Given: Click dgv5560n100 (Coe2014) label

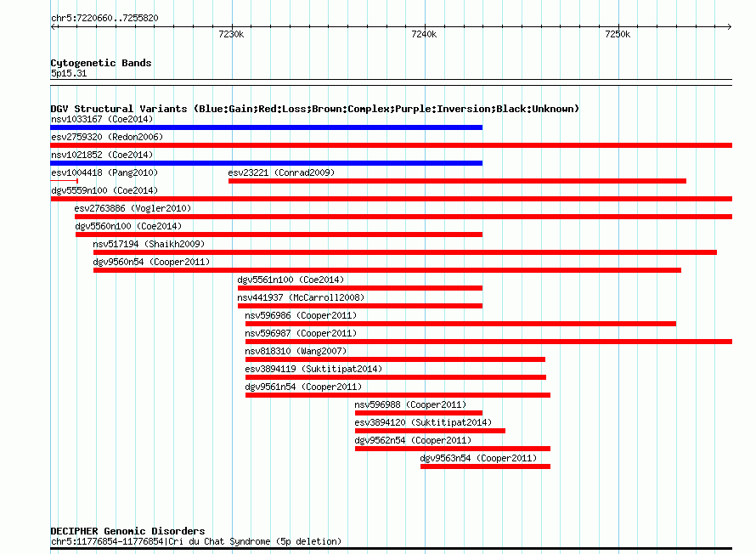Looking at the screenshot, I should [128, 226].
